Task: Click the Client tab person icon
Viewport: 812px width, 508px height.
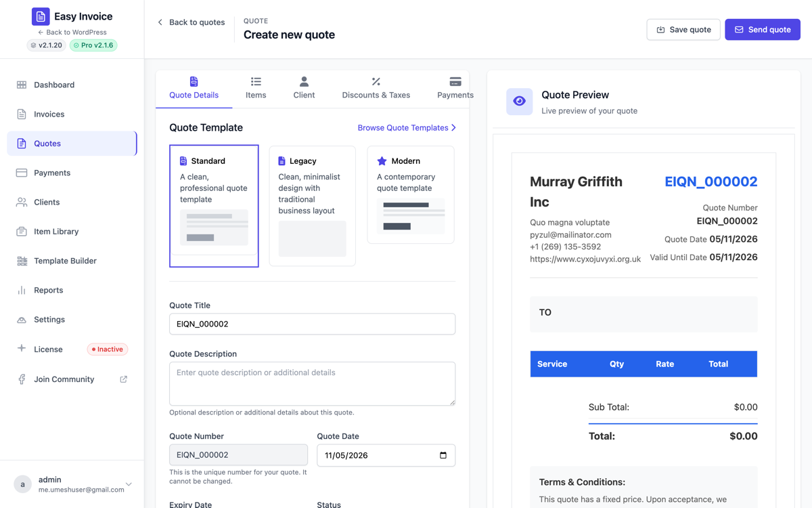Action: 304,81
